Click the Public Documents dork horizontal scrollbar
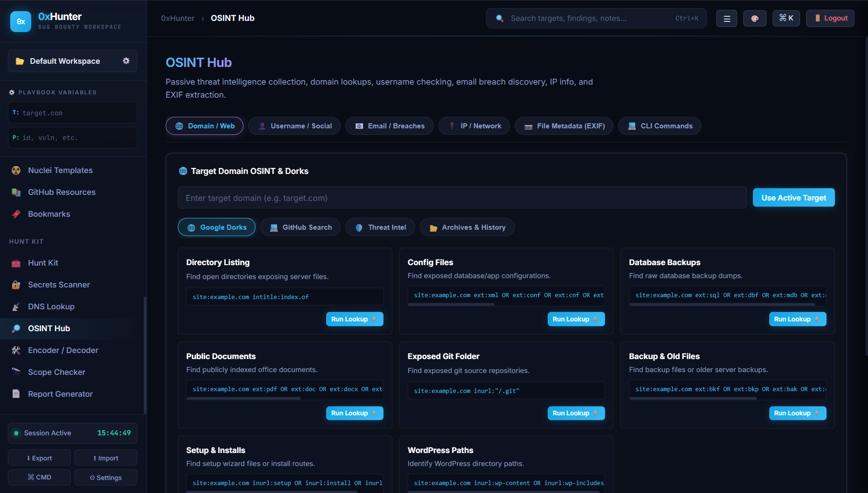868x493 pixels. [243, 399]
